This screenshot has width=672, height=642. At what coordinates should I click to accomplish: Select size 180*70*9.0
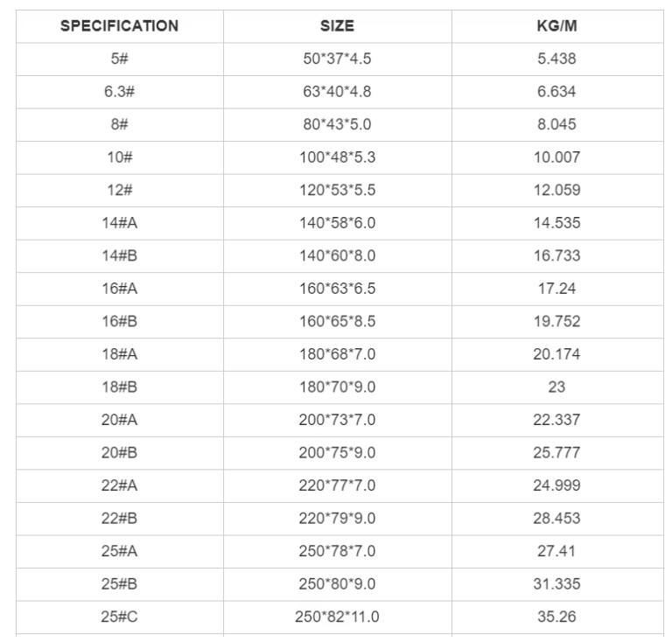[337, 387]
